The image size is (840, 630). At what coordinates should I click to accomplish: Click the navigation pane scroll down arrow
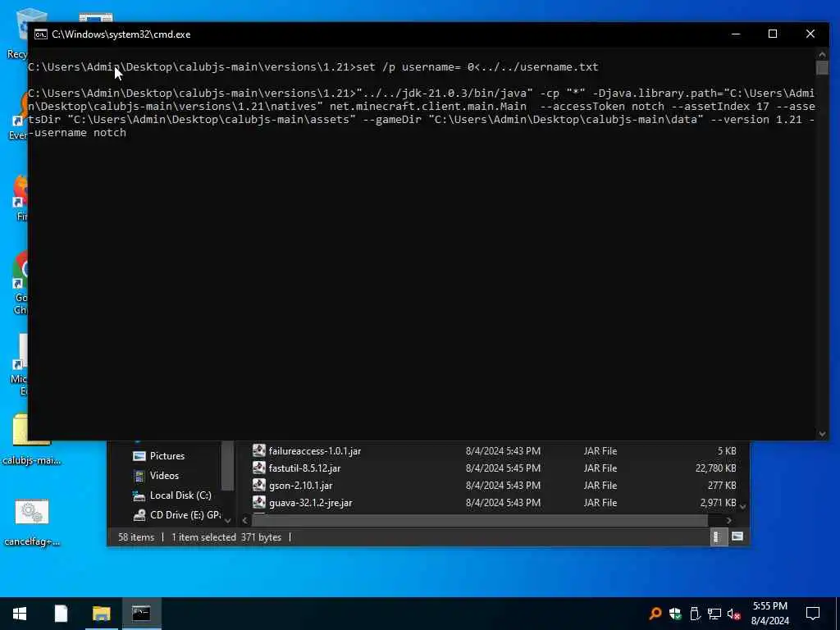pyautogui.click(x=228, y=520)
